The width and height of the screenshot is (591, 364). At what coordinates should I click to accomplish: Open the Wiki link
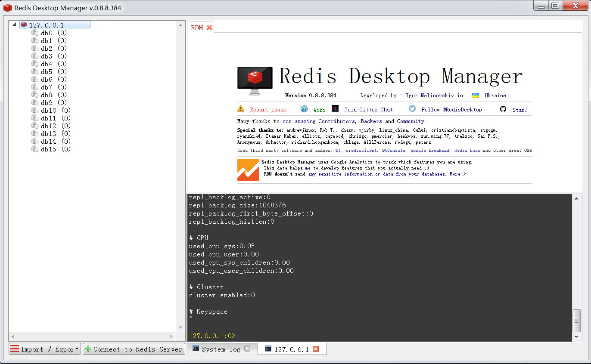pos(319,110)
